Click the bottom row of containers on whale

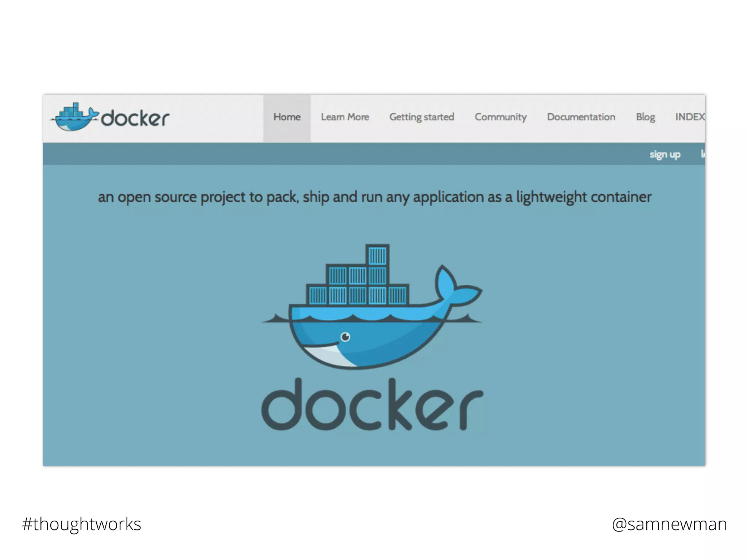point(357,295)
